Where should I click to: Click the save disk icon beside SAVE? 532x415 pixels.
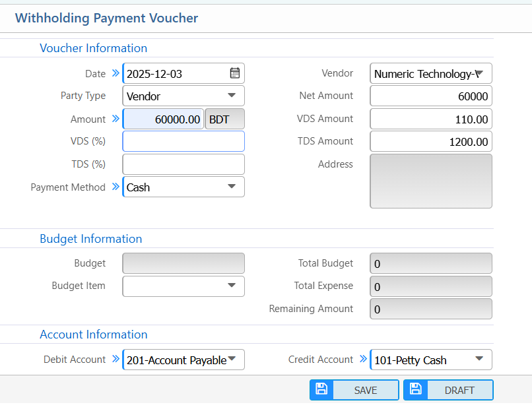321,389
